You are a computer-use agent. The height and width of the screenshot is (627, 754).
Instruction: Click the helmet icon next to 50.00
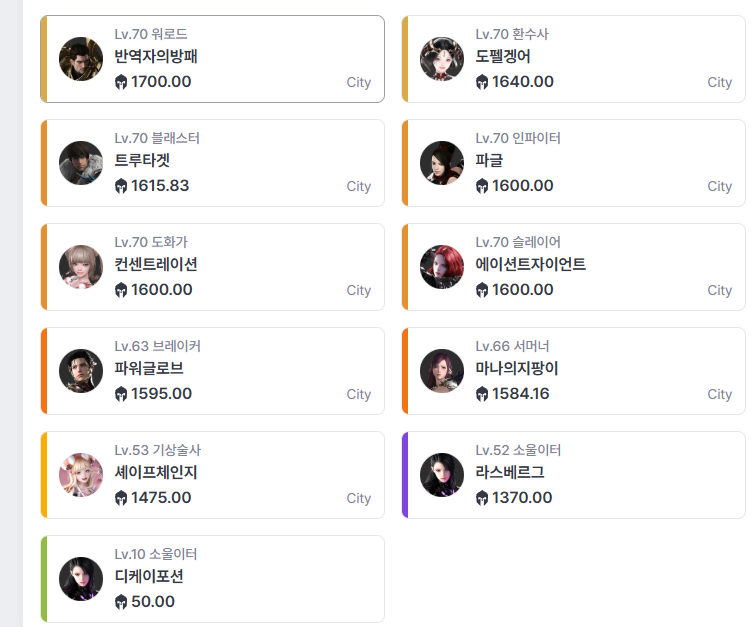[121, 602]
